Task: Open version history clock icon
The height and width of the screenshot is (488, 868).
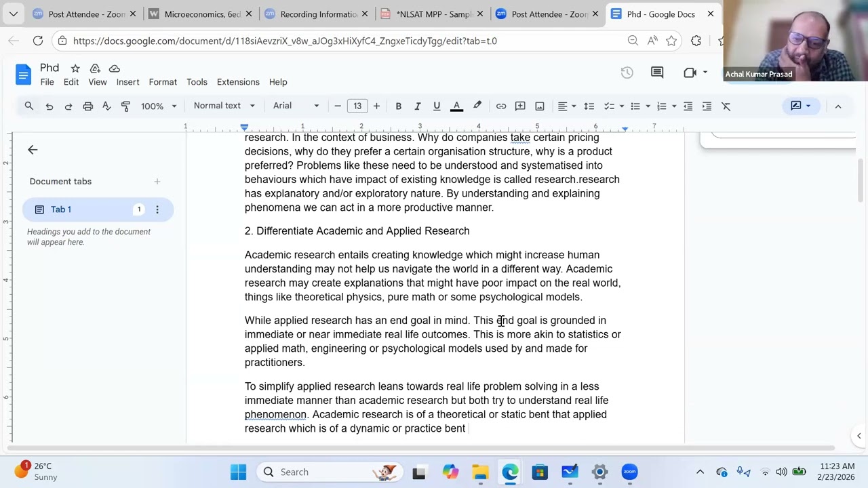Action: click(x=627, y=73)
